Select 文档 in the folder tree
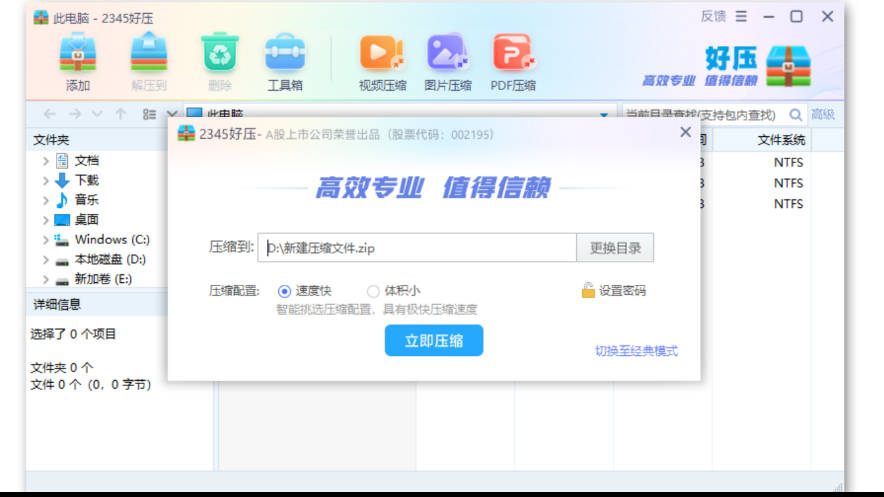884x497 pixels. (87, 161)
